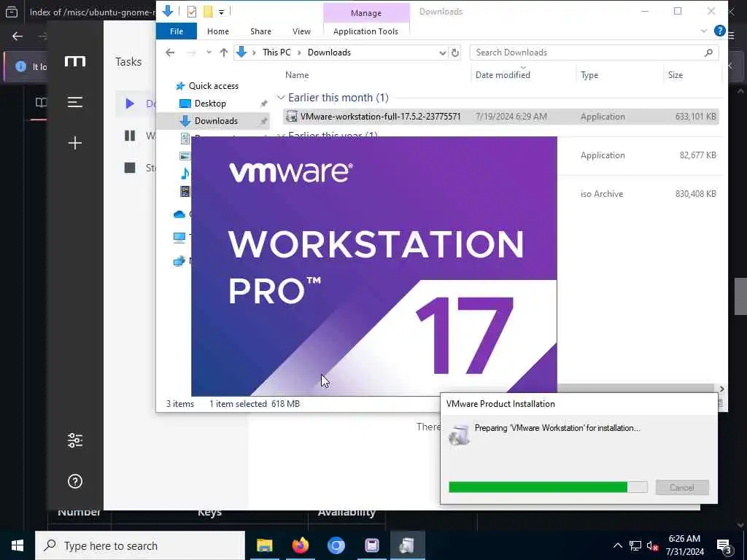Click the installation progress bar
747x560 pixels.
(548, 487)
